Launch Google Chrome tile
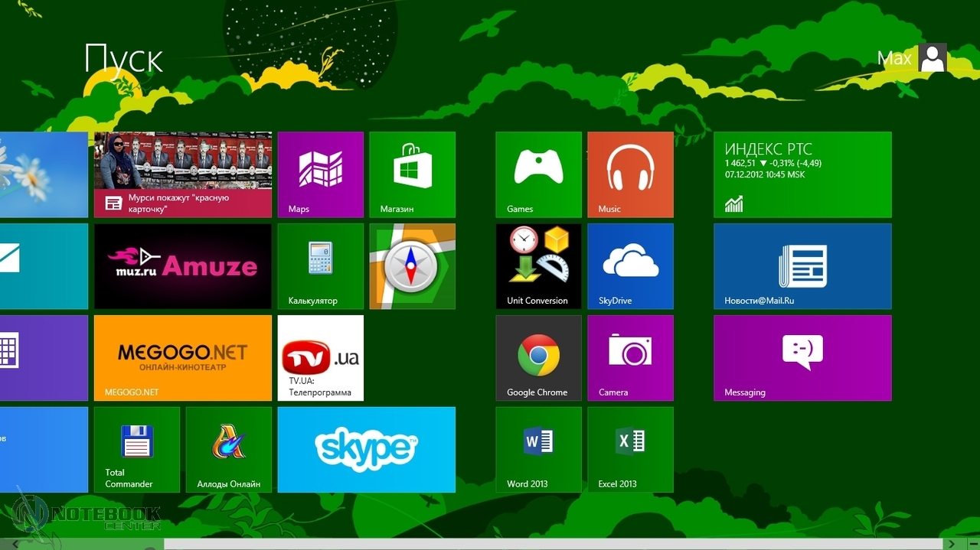The height and width of the screenshot is (550, 980). click(x=538, y=358)
